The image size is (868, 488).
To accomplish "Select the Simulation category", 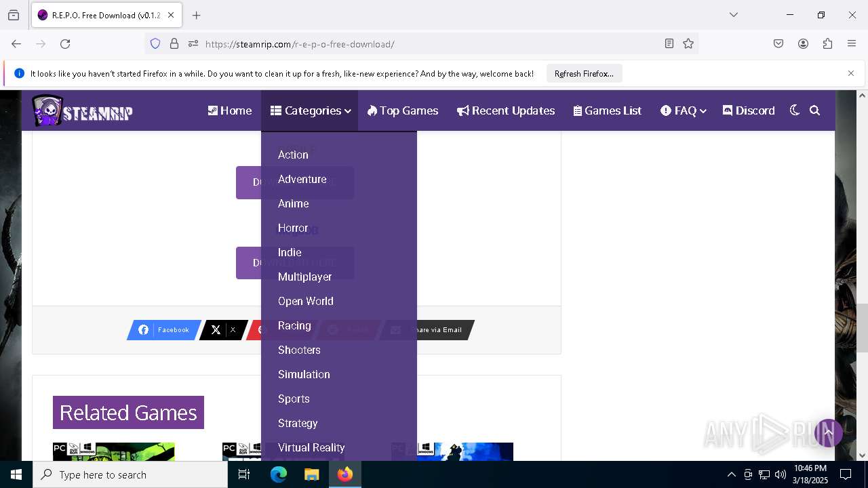I will 304,374.
